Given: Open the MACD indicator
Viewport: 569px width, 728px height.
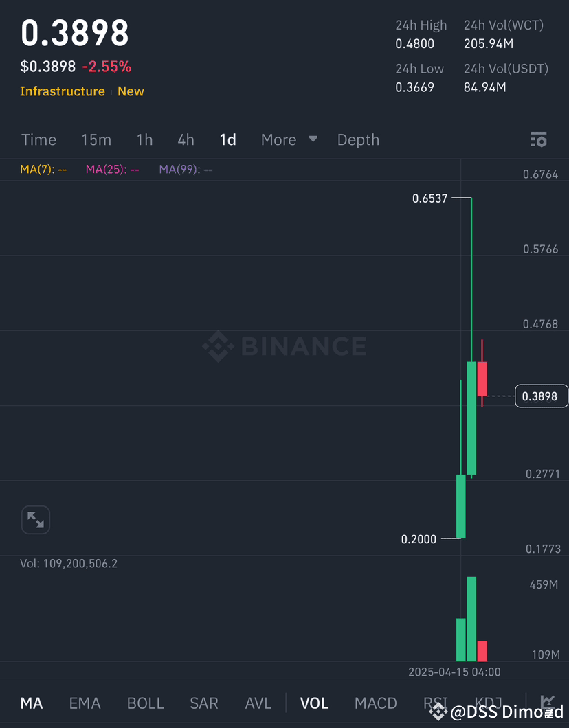Looking at the screenshot, I should click(376, 703).
